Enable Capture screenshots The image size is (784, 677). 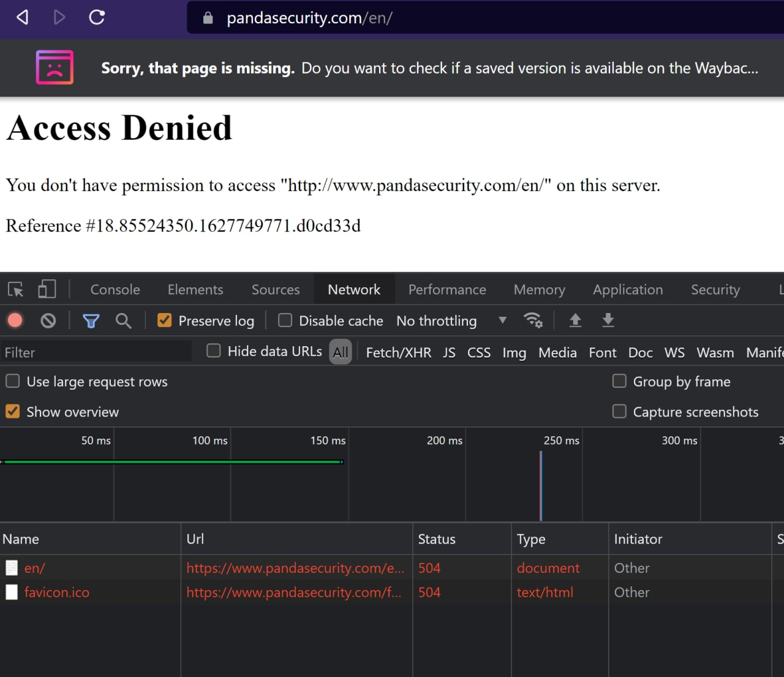pos(619,411)
